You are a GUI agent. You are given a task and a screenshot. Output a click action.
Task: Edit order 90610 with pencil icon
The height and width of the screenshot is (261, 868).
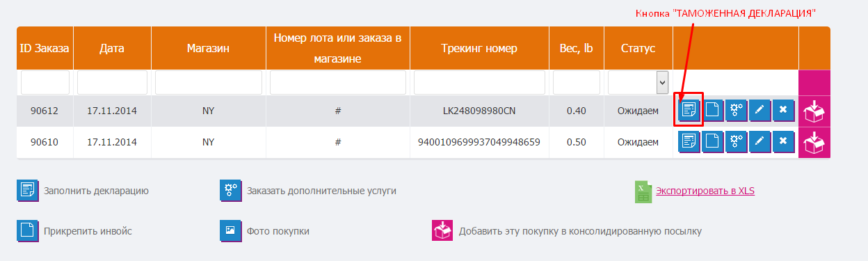tap(759, 141)
